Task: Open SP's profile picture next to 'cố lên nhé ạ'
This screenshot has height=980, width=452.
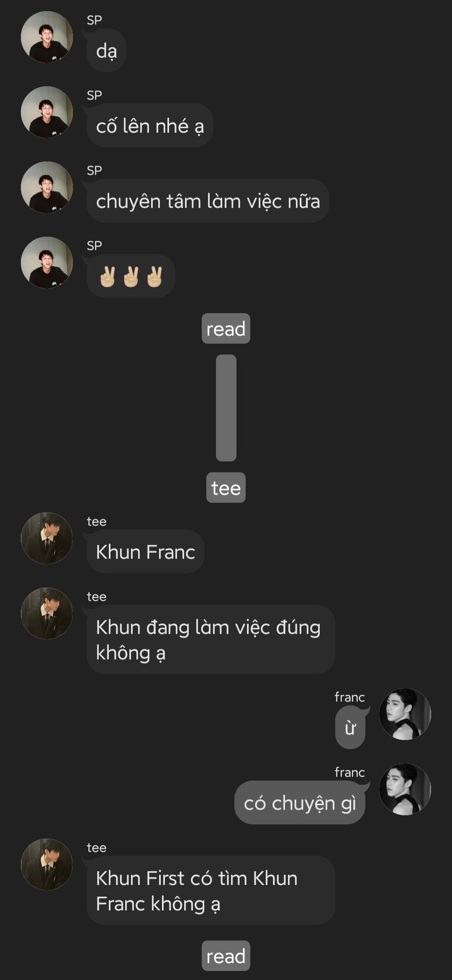Action: coord(46,112)
